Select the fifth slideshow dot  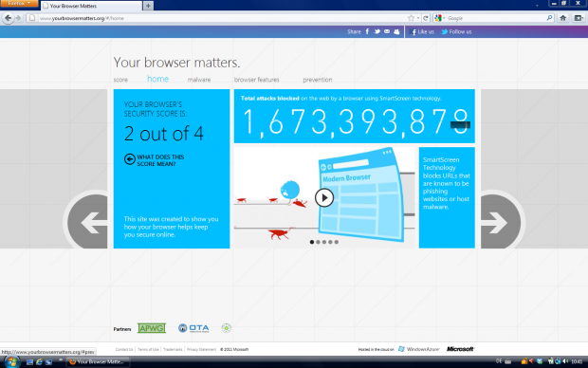tap(337, 242)
